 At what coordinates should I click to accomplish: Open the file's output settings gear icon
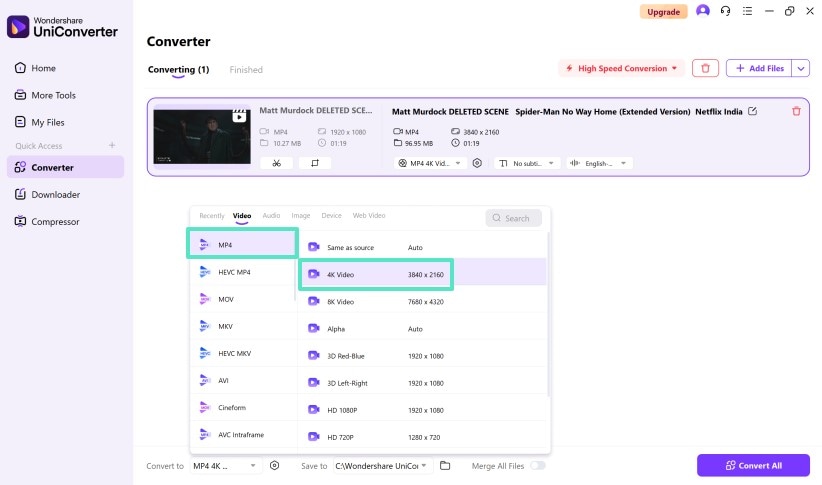(477, 163)
